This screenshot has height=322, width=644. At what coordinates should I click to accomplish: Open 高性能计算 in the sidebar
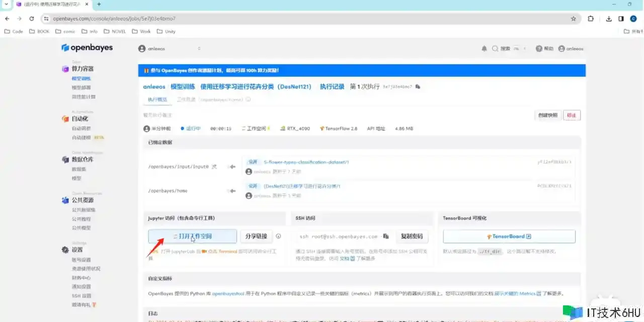84,97
